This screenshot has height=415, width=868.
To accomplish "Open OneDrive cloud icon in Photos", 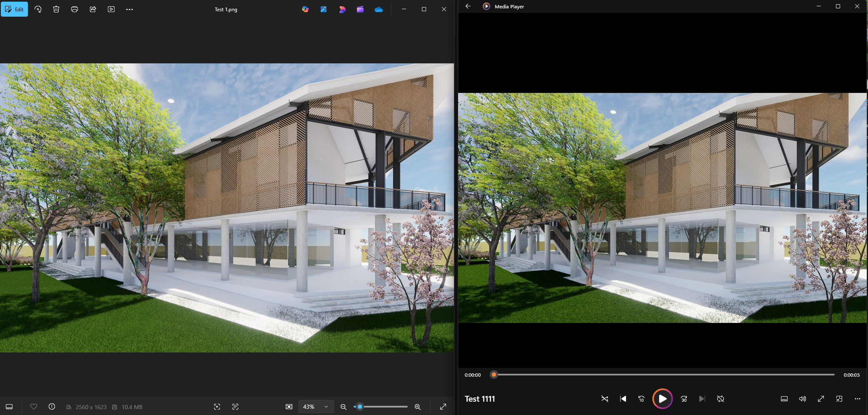I will pos(379,9).
